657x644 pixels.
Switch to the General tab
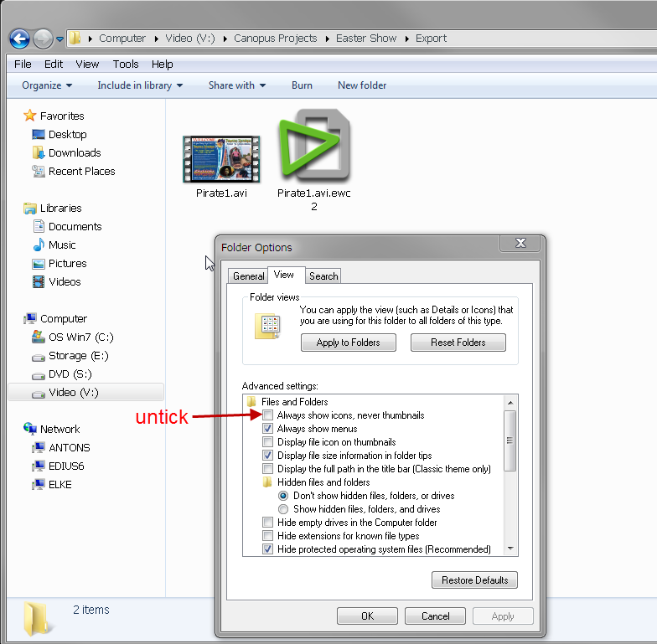coord(248,276)
